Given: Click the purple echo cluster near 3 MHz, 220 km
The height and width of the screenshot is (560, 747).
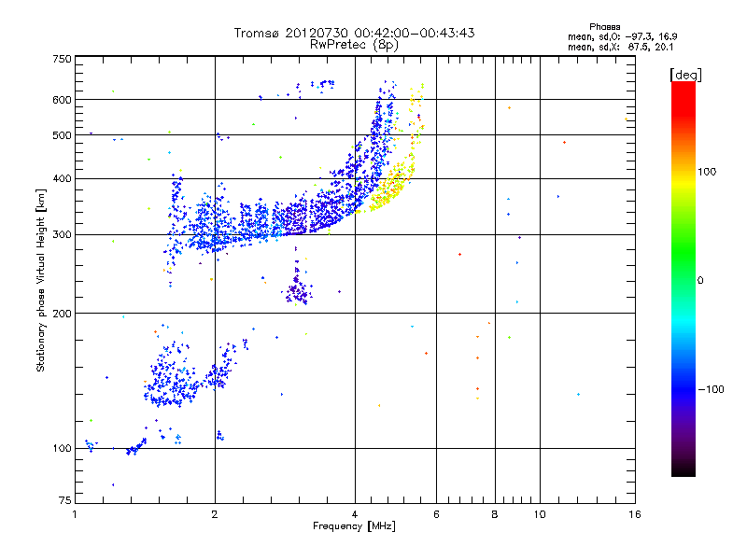Looking at the screenshot, I should point(298,289).
